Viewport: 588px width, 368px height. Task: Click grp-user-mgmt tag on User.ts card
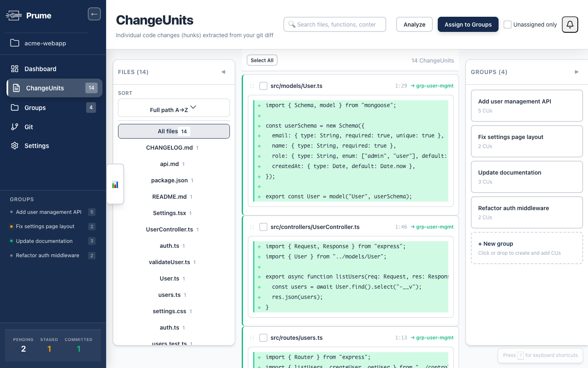[432, 86]
